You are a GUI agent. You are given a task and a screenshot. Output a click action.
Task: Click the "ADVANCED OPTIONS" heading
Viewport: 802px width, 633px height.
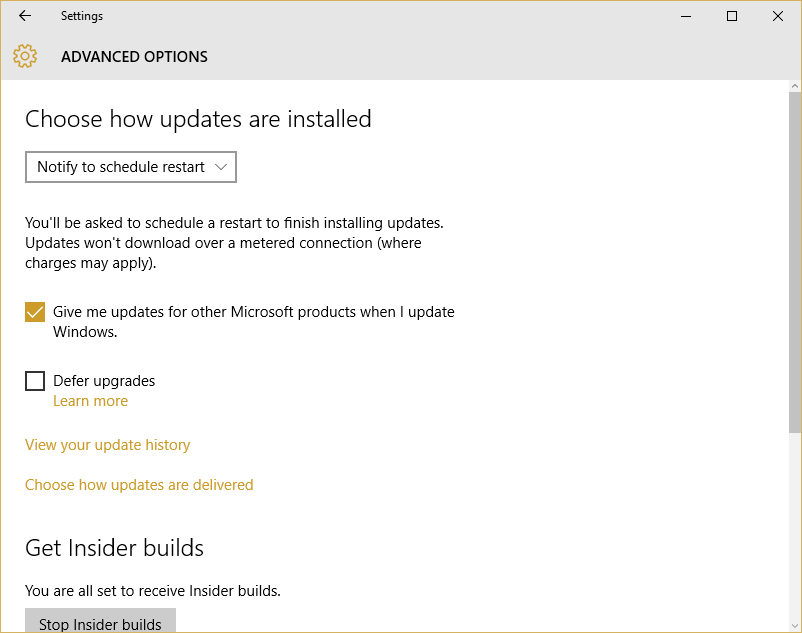(134, 57)
